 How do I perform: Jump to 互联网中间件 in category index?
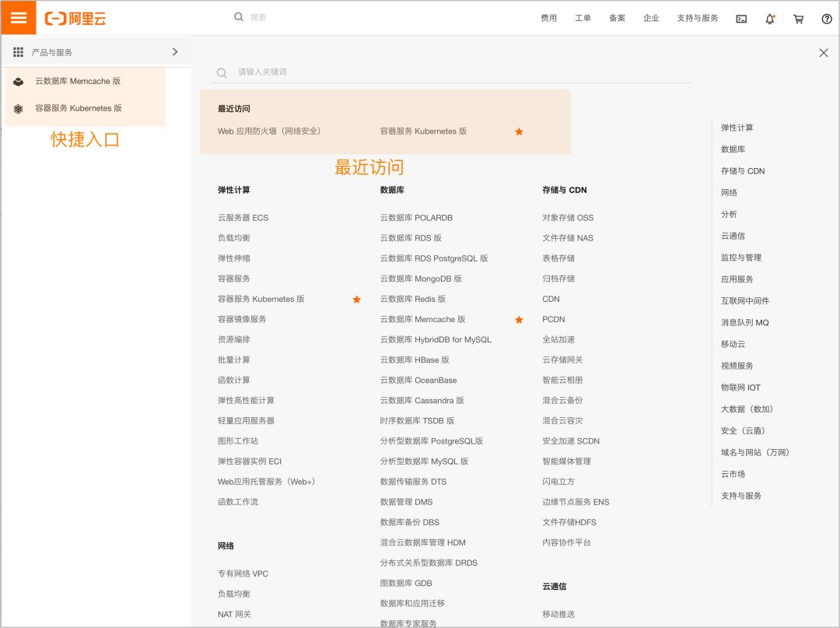coord(744,300)
